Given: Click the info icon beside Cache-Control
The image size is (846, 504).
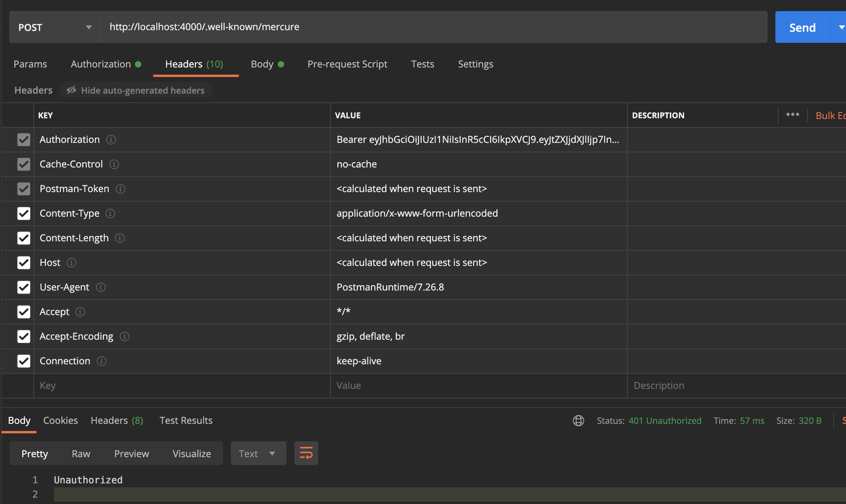Looking at the screenshot, I should click(114, 164).
